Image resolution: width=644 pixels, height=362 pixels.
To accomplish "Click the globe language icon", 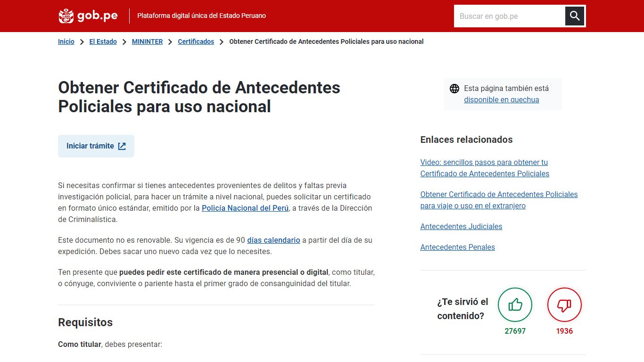I will click(454, 89).
